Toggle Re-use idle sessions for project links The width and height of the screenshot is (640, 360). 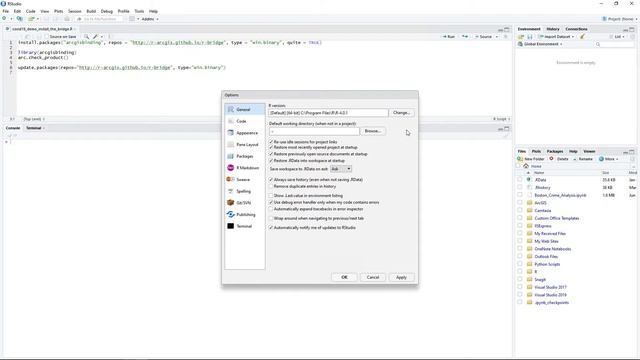tap(271, 142)
